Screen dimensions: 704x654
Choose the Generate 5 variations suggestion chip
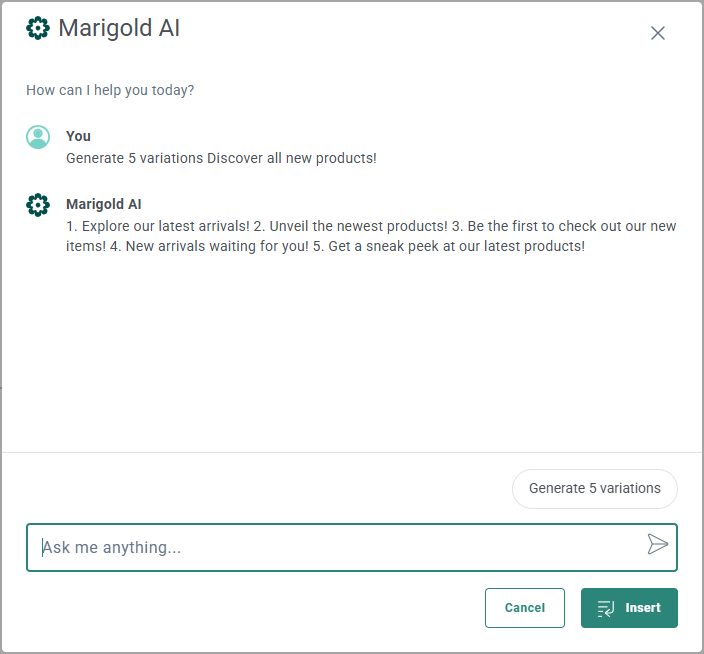point(594,489)
